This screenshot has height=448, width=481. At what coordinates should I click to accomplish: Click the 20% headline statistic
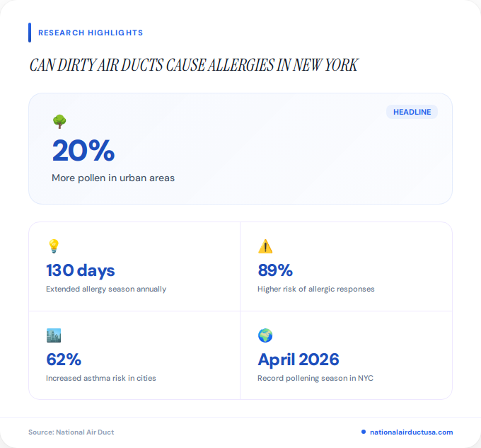point(83,150)
